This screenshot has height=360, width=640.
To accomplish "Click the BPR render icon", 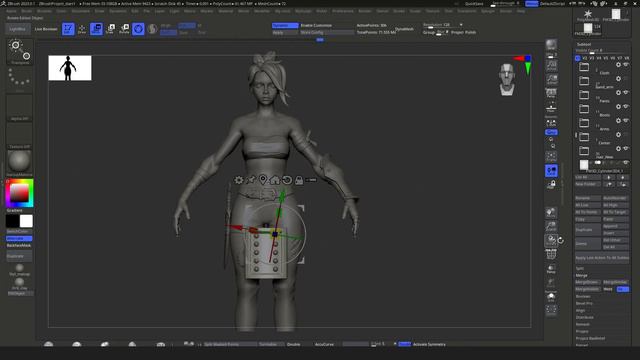I will tap(551, 44).
